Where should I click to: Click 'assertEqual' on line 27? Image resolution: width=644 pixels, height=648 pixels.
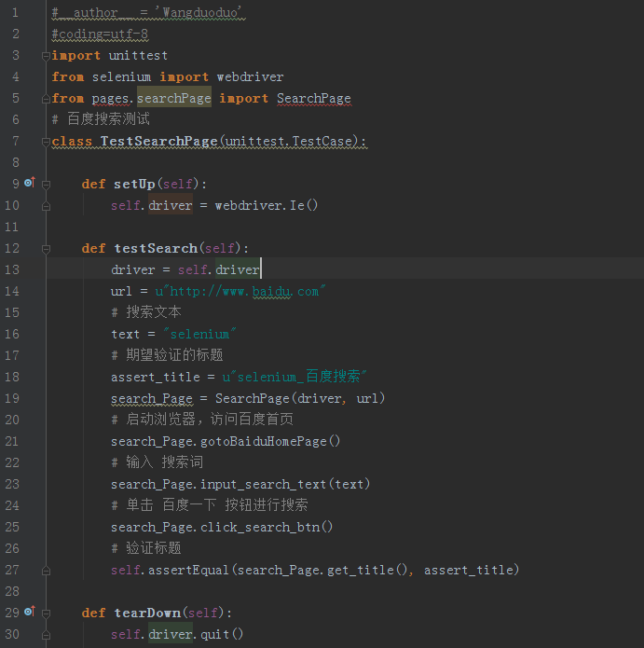(188, 571)
